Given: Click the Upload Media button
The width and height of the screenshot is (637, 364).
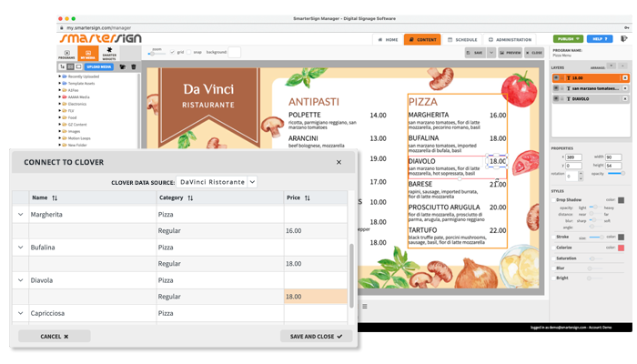Looking at the screenshot, I should 98,66.
